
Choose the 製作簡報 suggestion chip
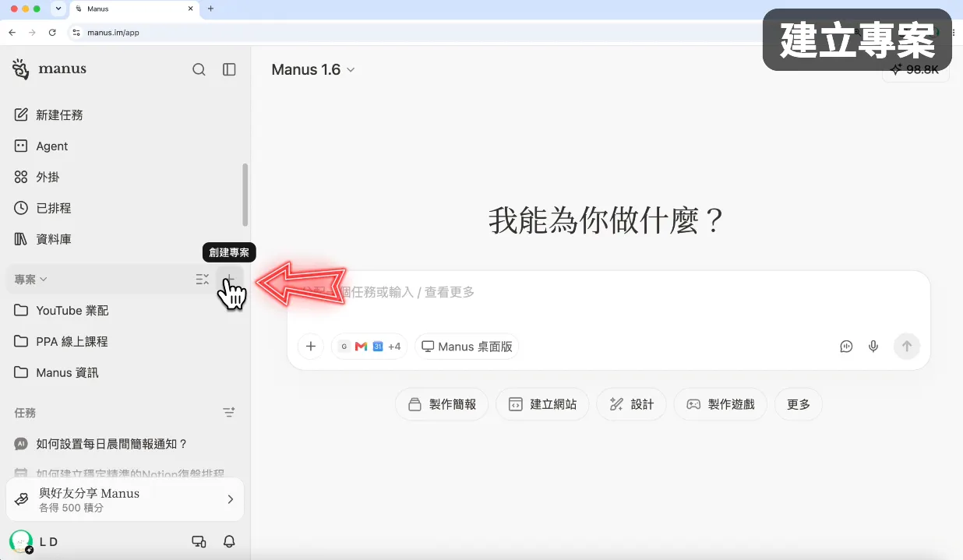pyautogui.click(x=442, y=404)
